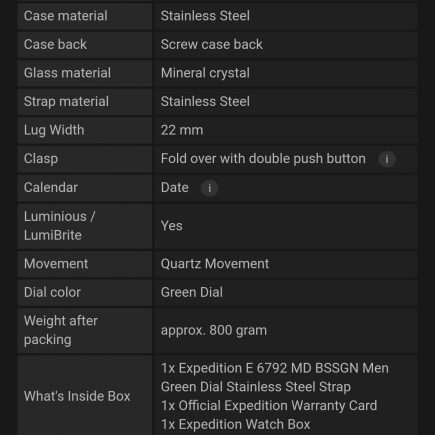Click approx. 800 gram value
The image size is (435, 435).
point(214,330)
